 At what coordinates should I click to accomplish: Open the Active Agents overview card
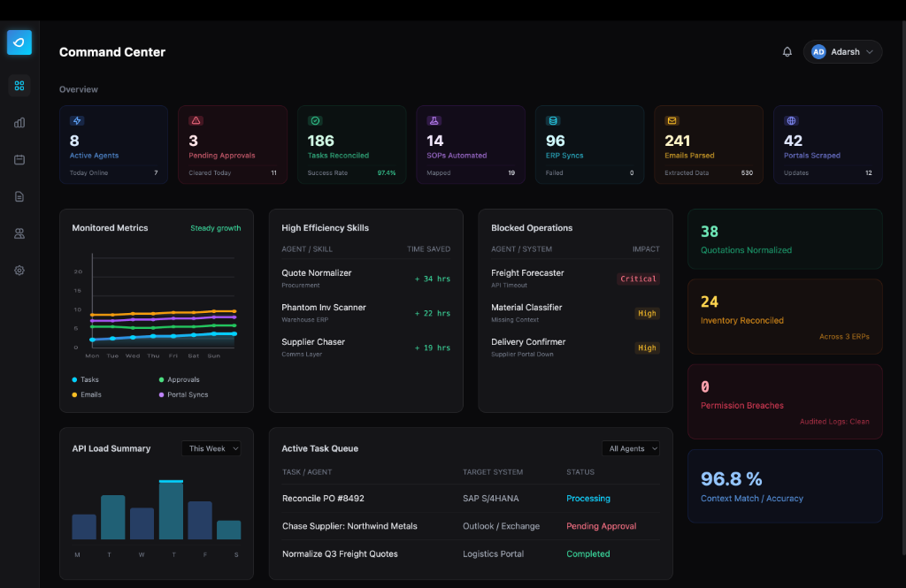coord(114,144)
